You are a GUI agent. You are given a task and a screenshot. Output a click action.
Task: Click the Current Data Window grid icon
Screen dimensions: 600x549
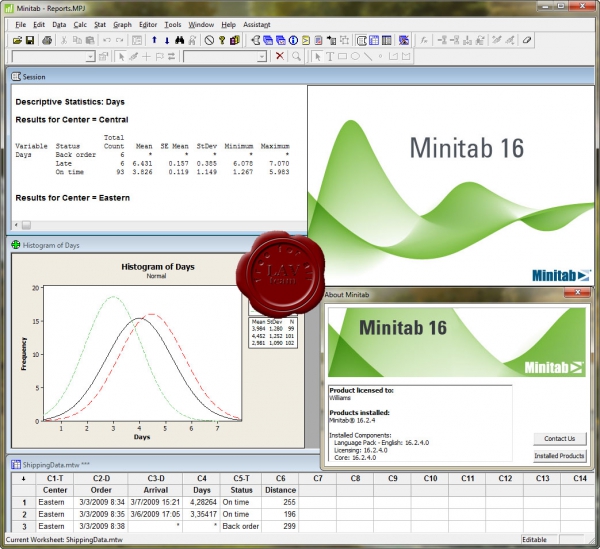click(374, 40)
